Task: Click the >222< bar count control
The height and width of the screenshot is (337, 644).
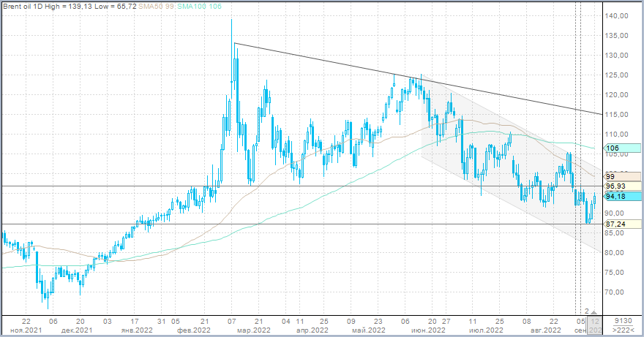Action: pyautogui.click(x=622, y=330)
